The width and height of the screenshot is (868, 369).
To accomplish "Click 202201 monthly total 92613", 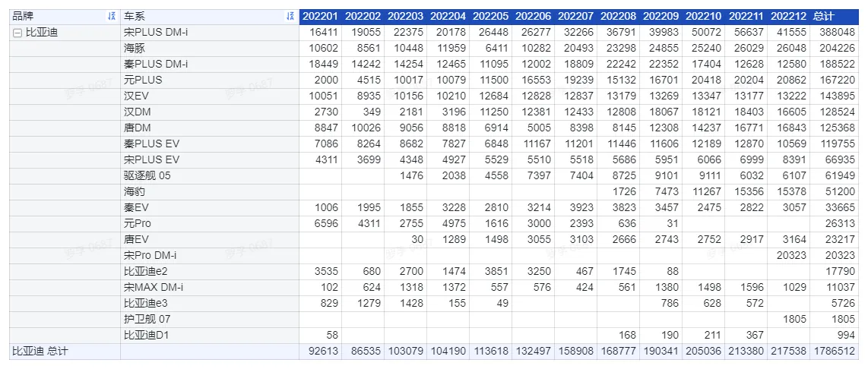I will tap(323, 352).
